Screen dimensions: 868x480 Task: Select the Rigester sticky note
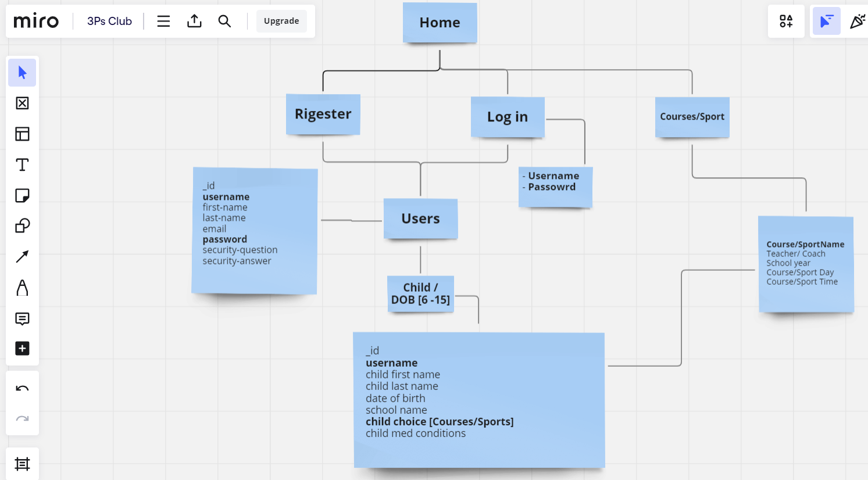(323, 114)
